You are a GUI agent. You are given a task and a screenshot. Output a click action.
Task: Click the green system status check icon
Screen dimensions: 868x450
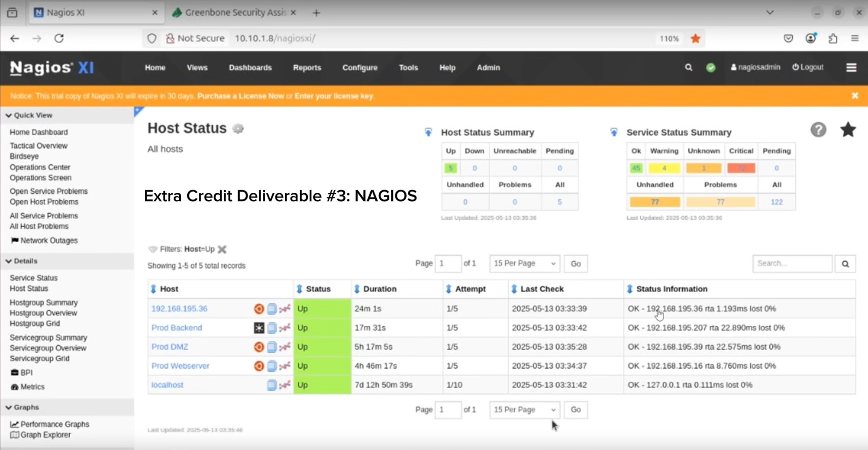(711, 68)
